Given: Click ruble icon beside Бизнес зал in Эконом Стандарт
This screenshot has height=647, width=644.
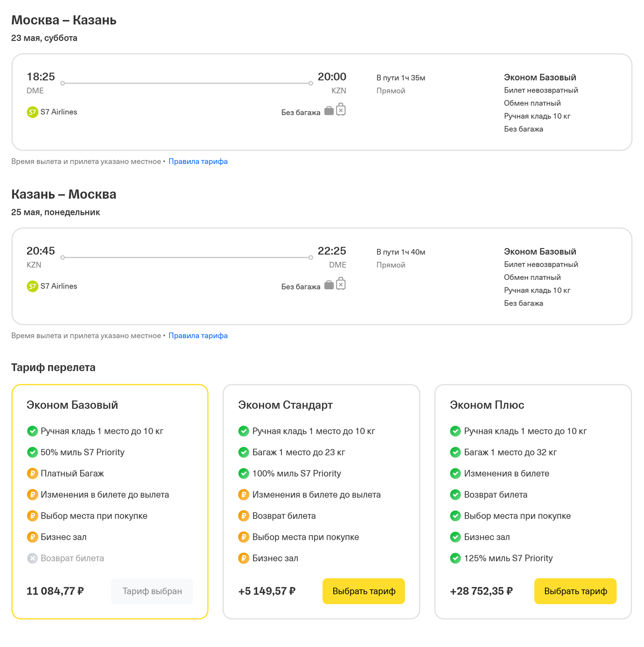Looking at the screenshot, I should coord(244,558).
